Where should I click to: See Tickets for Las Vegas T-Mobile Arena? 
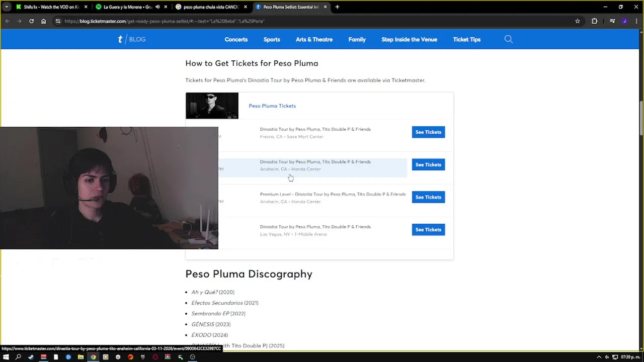pyautogui.click(x=428, y=230)
